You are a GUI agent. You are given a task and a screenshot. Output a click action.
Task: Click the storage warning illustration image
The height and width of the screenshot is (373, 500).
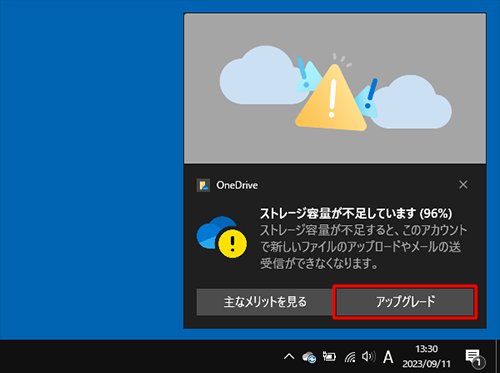pyautogui.click(x=335, y=88)
